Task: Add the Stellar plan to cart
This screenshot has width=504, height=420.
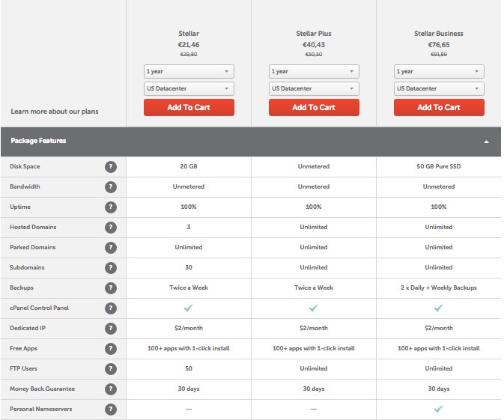Action: 189,108
